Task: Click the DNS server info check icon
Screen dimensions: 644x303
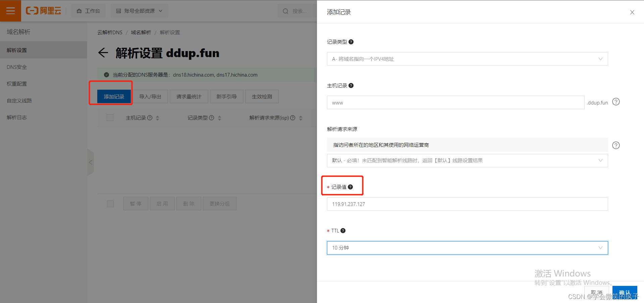Action: [x=106, y=75]
